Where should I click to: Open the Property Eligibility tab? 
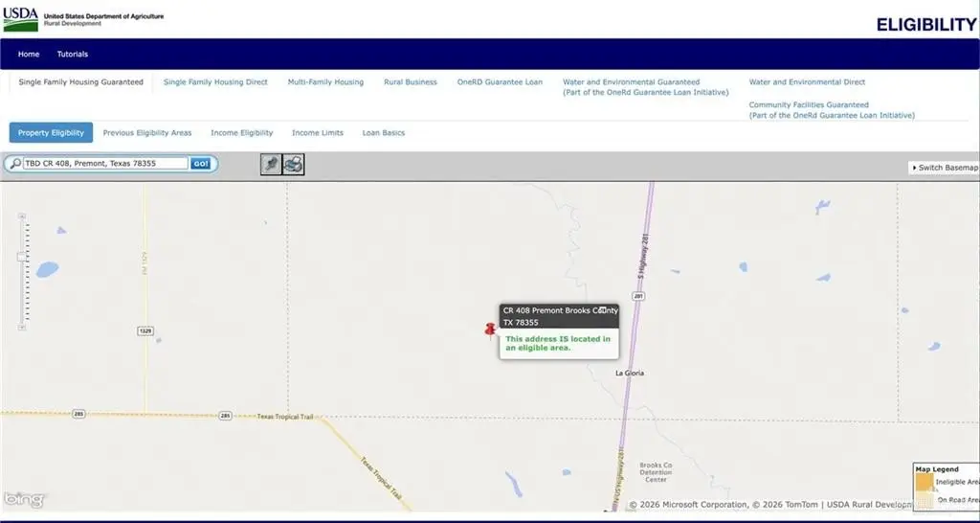click(x=51, y=133)
